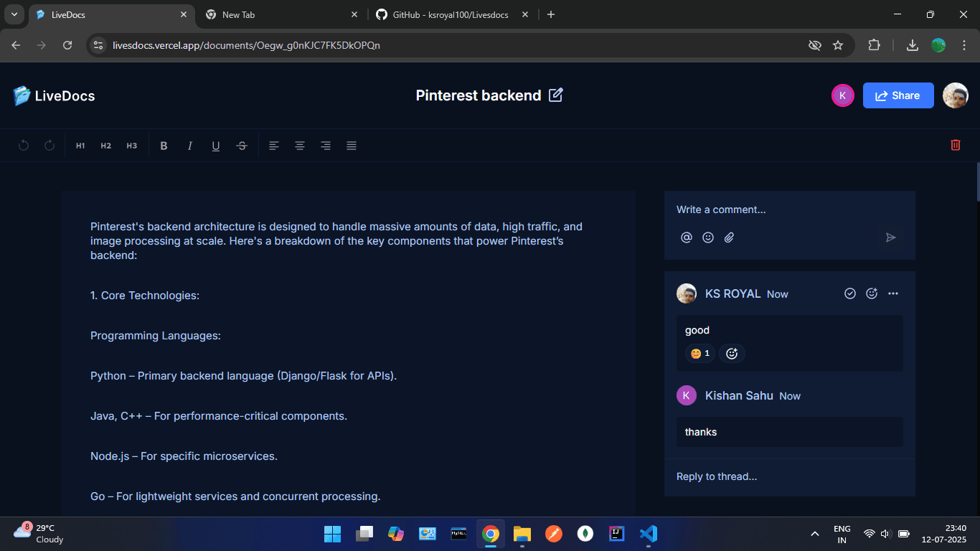Viewport: 980px width, 551px height.
Task: Open Postman from the taskbar
Action: click(x=554, y=534)
